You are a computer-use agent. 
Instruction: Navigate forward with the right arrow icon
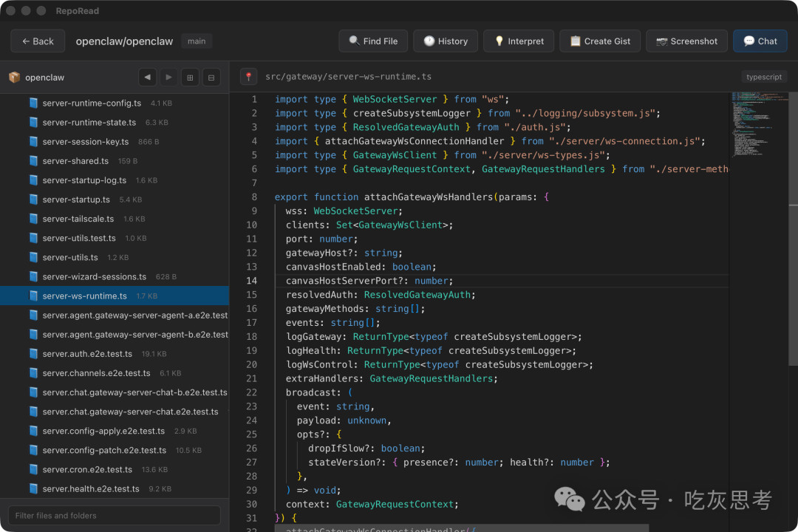[169, 78]
